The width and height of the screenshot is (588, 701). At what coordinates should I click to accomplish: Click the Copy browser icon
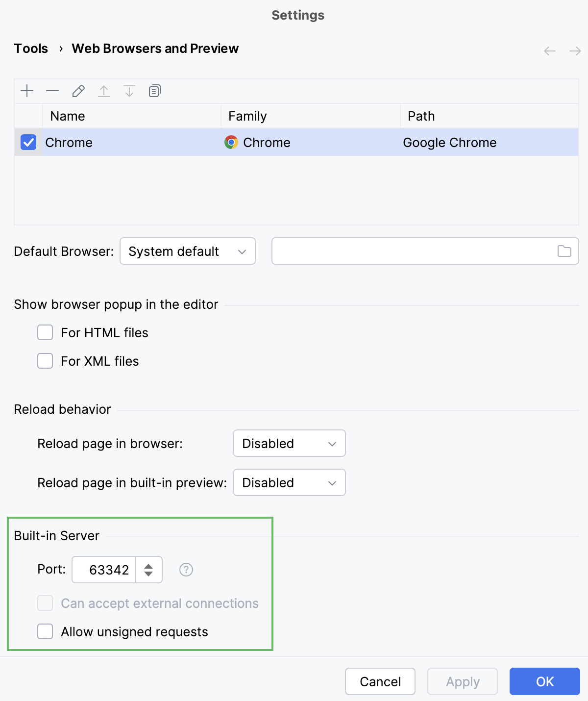155,91
